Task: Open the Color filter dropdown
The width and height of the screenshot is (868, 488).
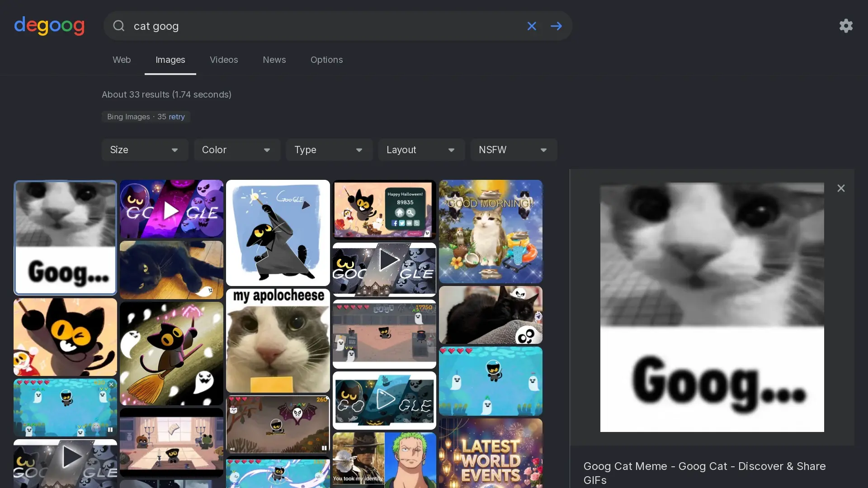Action: 237,150
